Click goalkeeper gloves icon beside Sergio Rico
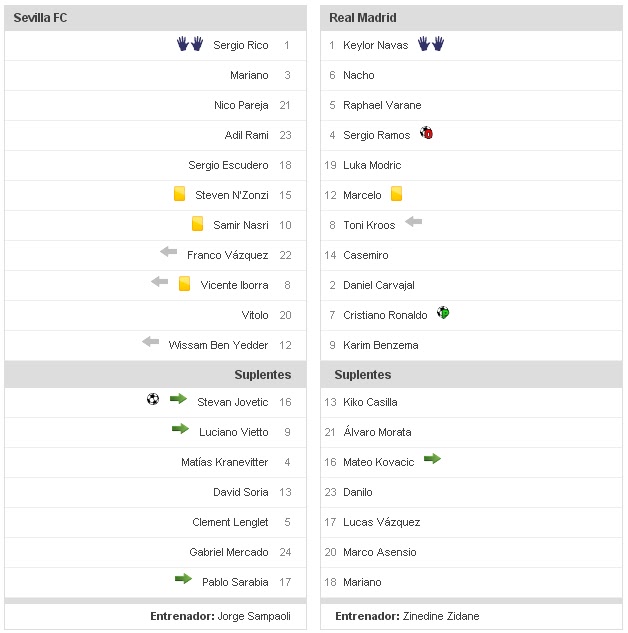Image resolution: width=628 pixels, height=633 pixels. pos(190,44)
